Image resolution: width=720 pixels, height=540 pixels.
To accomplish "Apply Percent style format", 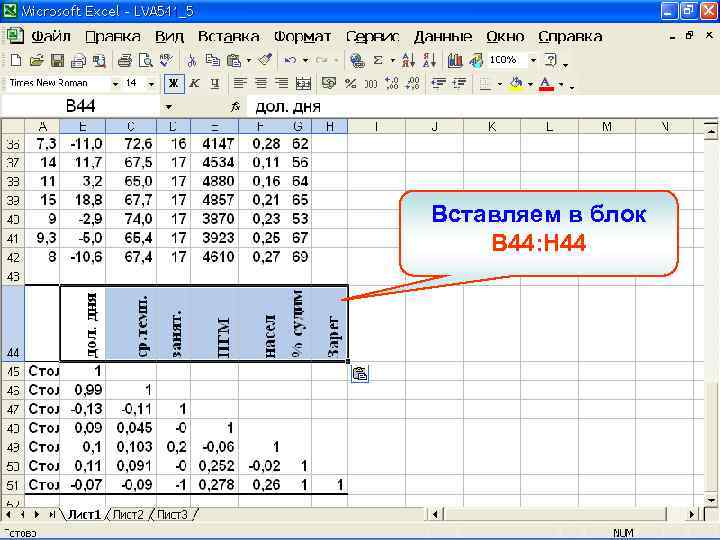I will [350, 83].
